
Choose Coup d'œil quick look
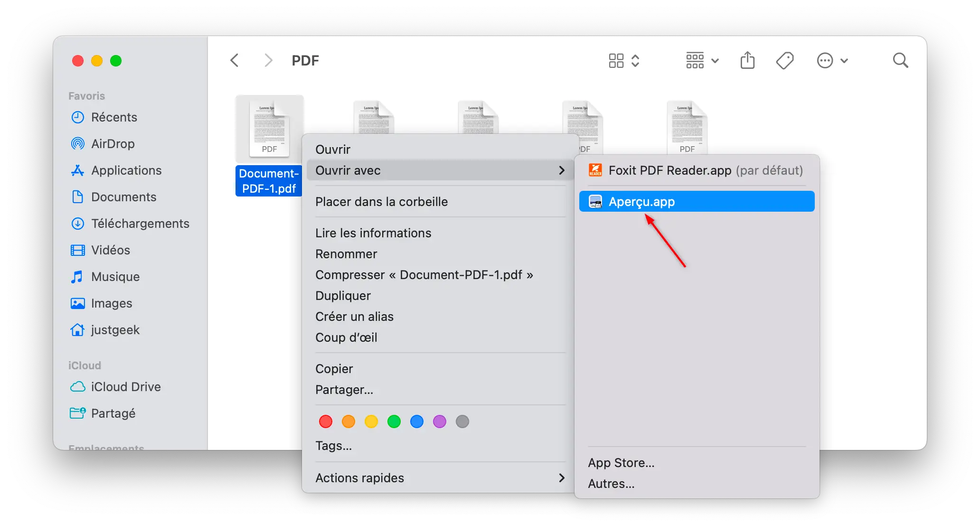click(440, 337)
